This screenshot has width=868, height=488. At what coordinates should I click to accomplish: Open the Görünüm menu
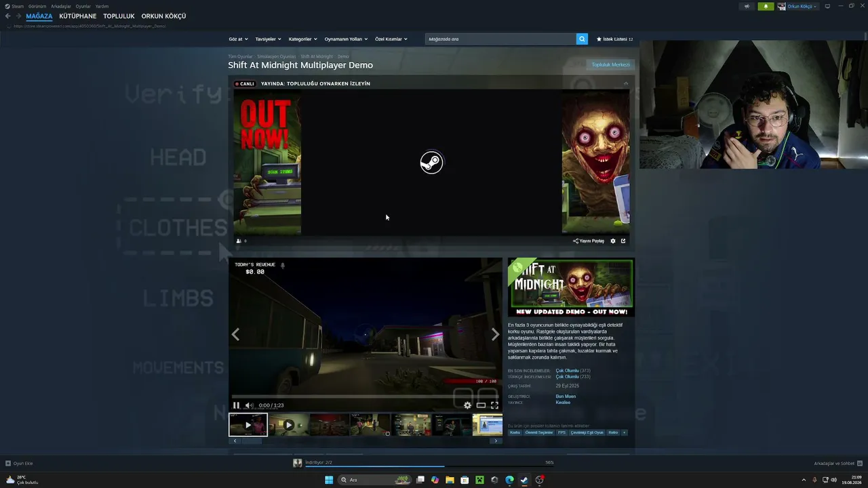pos(37,6)
